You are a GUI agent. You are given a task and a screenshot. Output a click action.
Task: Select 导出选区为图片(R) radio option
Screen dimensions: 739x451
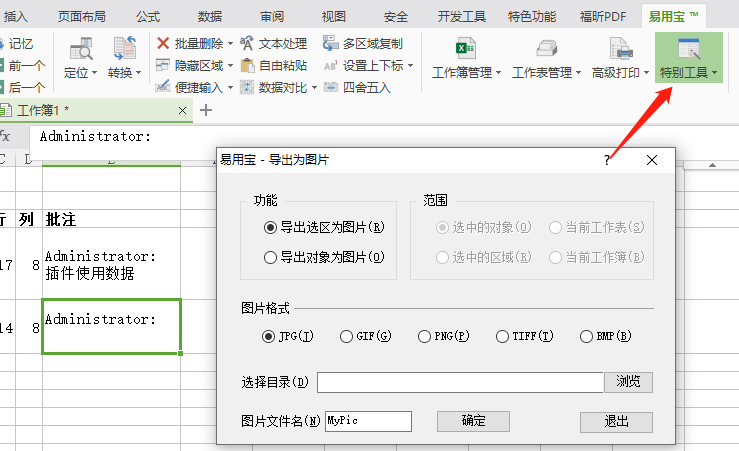324,228
